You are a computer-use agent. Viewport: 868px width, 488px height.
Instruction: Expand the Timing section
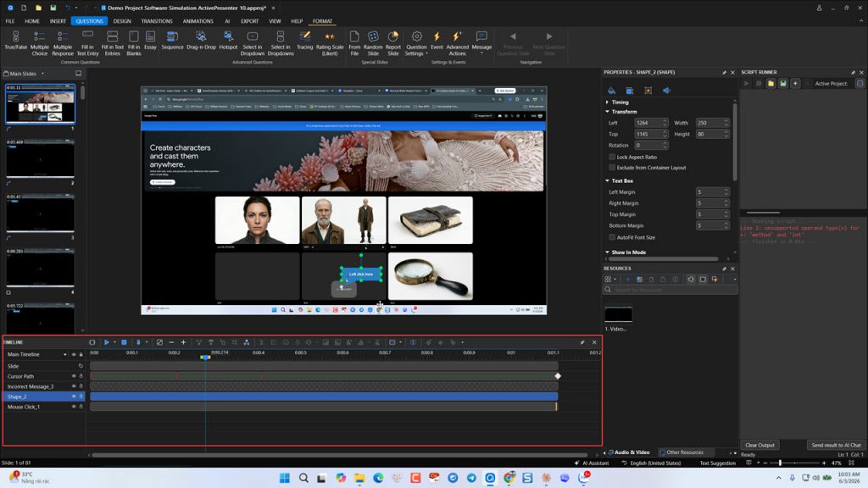pos(607,103)
